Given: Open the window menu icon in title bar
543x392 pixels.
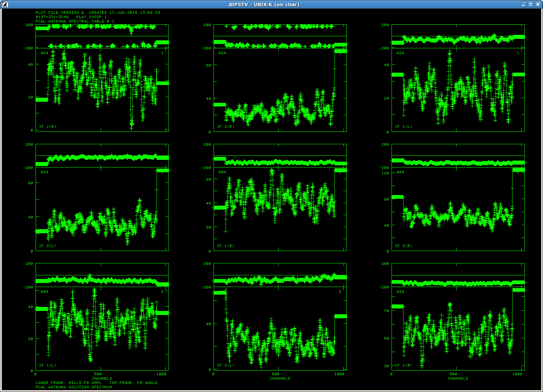Looking at the screenshot, I should click(5, 4).
